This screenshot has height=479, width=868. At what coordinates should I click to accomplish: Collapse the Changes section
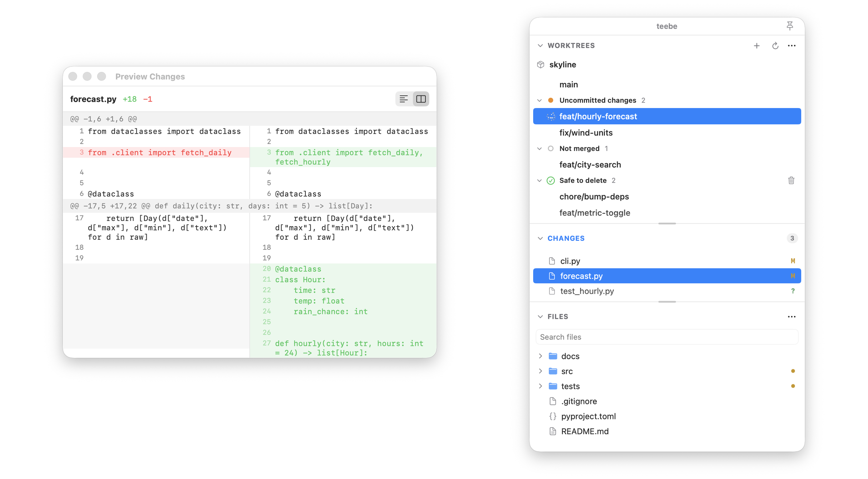tap(540, 238)
